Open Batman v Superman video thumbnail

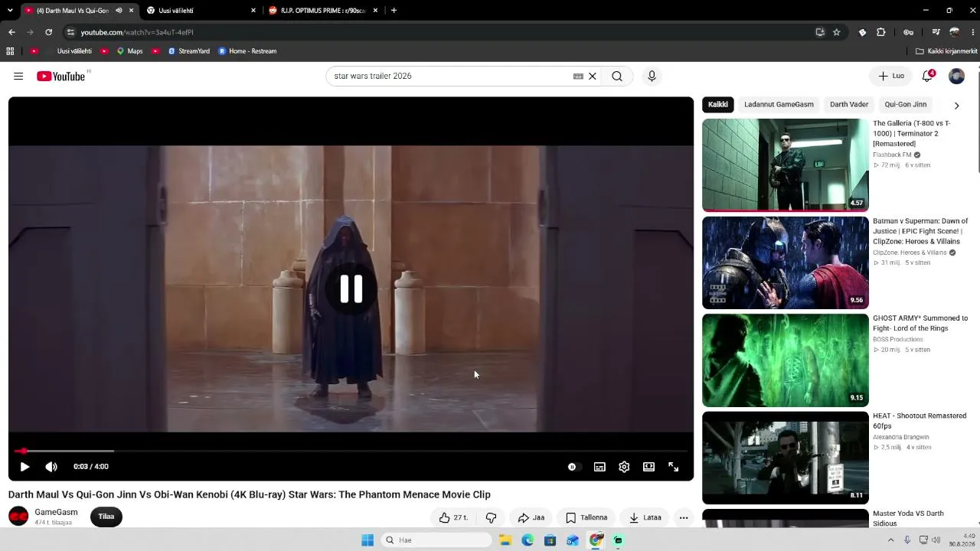pyautogui.click(x=786, y=262)
